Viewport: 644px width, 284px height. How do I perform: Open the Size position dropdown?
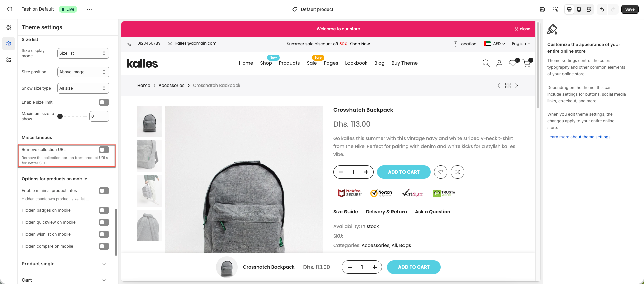click(83, 72)
